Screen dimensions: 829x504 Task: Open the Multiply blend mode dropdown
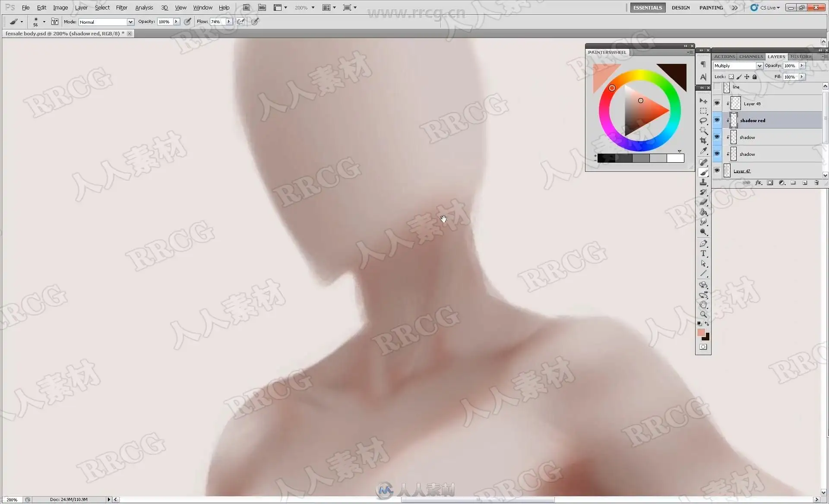point(759,66)
